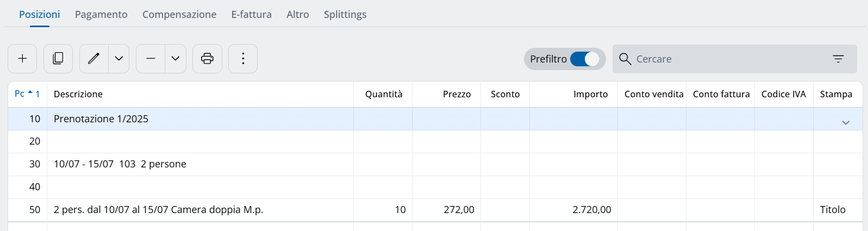
Task: Click the minus delete position icon
Action: pyautogui.click(x=151, y=59)
